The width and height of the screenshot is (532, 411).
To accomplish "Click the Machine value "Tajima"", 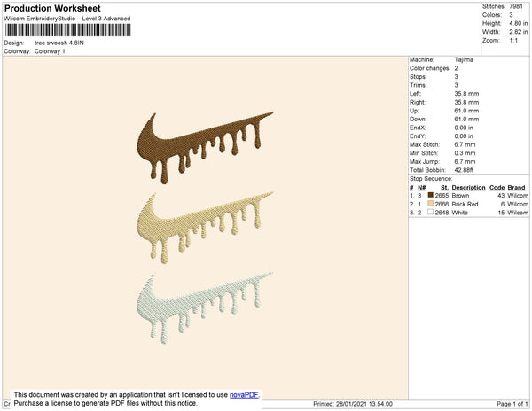I will coord(464,59).
